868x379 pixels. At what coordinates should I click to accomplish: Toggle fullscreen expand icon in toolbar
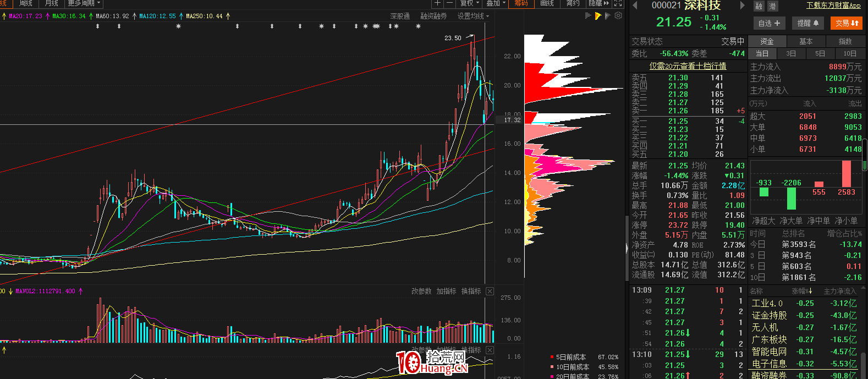tap(618, 3)
